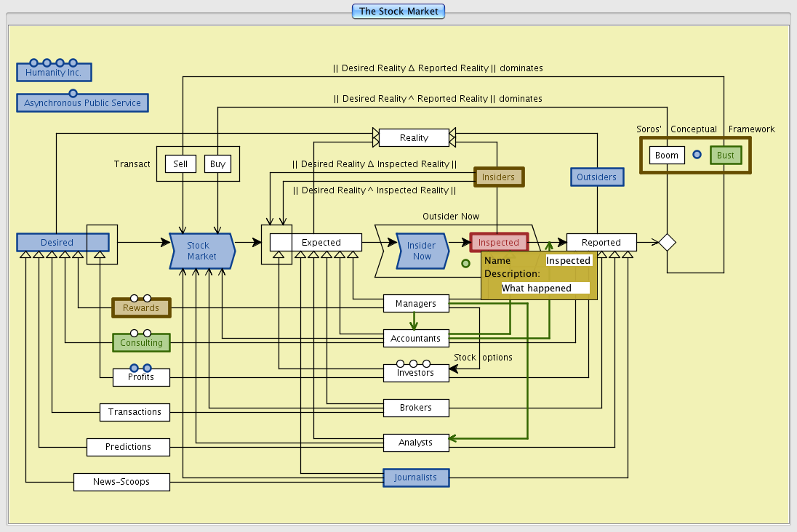Click The Stock Market title tab

pyautogui.click(x=398, y=11)
